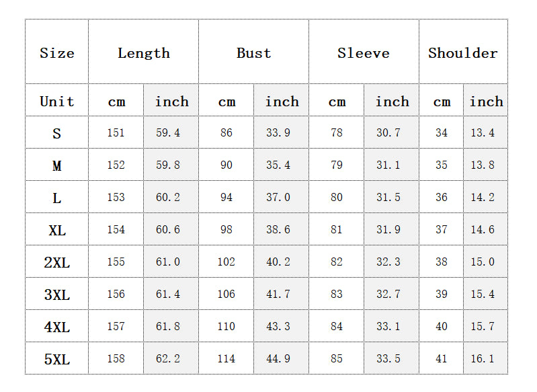Click the 59.4 inch length cell
Screen dimensions: 537x392
pos(168,133)
